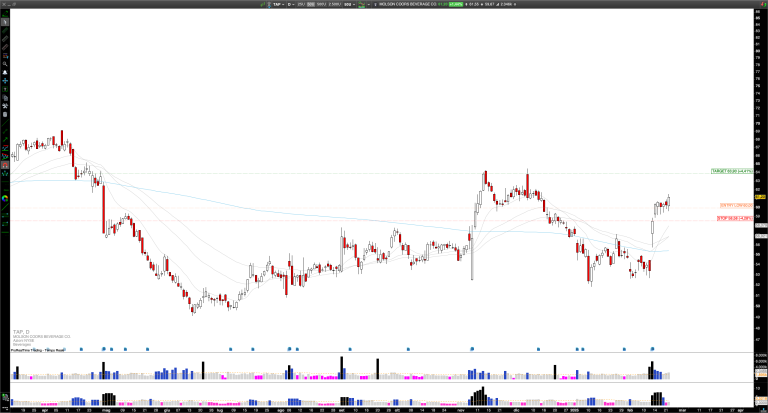The height and width of the screenshot is (413, 768).
Task: Expand the D timeframe dropdown
Action: click(292, 4)
